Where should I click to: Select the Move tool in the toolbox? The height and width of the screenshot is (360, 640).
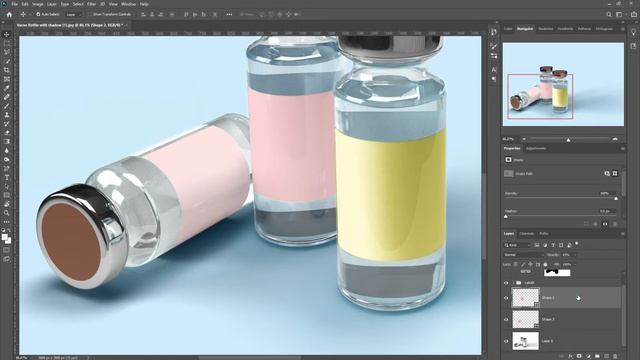click(x=7, y=34)
